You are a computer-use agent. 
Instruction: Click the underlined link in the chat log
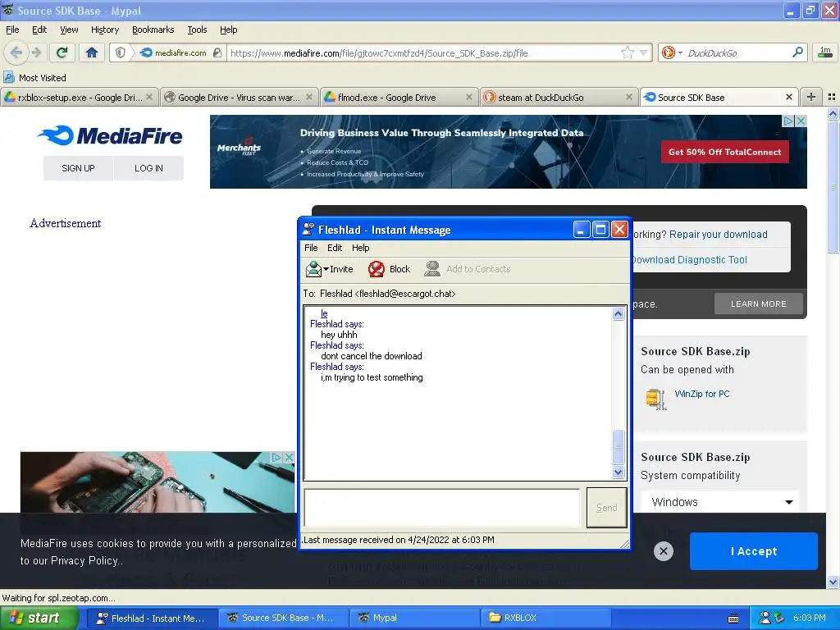coord(324,313)
